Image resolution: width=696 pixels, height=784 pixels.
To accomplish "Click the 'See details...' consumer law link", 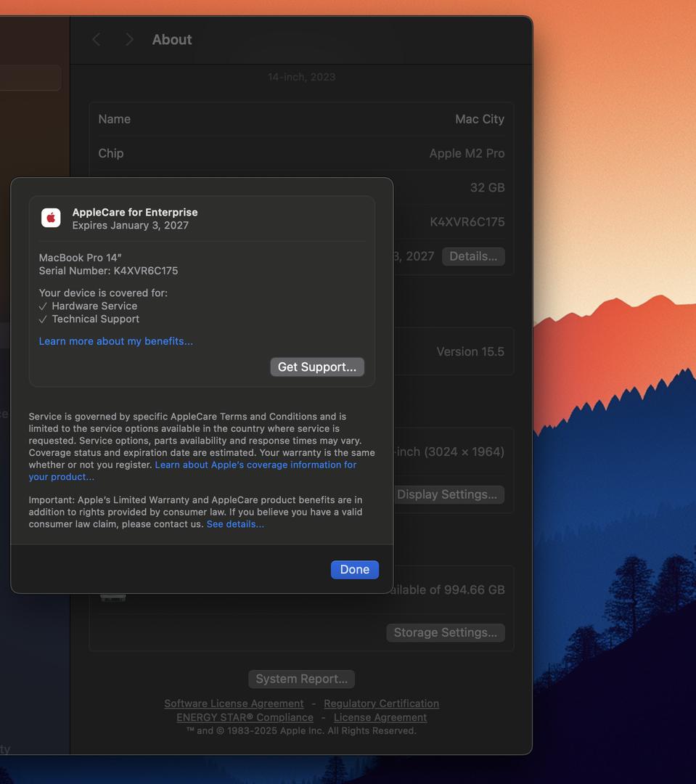I will [235, 524].
